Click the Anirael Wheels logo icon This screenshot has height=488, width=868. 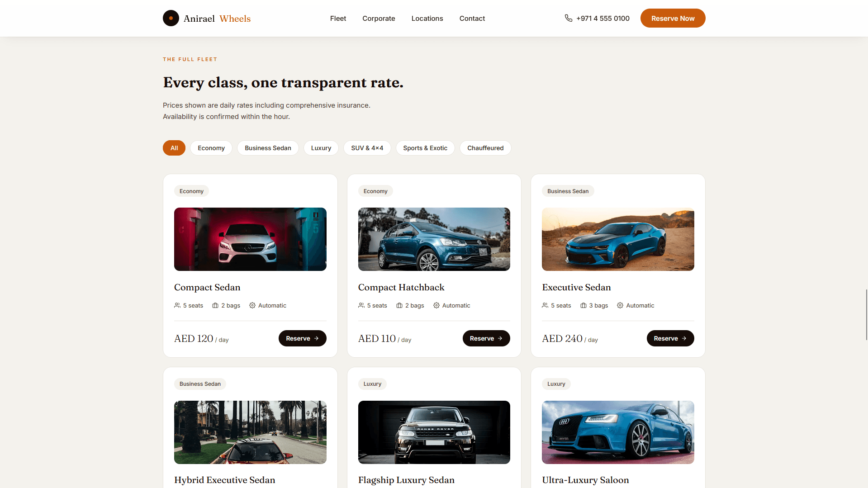171,18
